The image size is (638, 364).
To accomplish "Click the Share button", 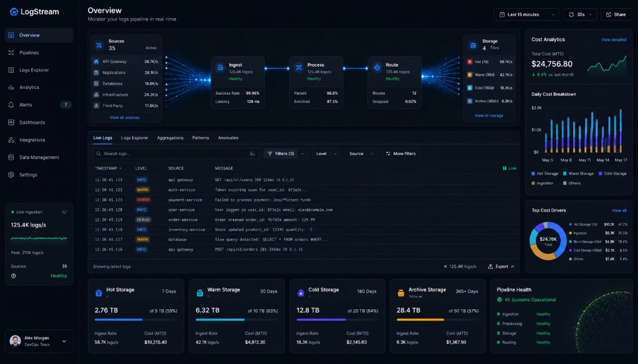I will coord(616,15).
